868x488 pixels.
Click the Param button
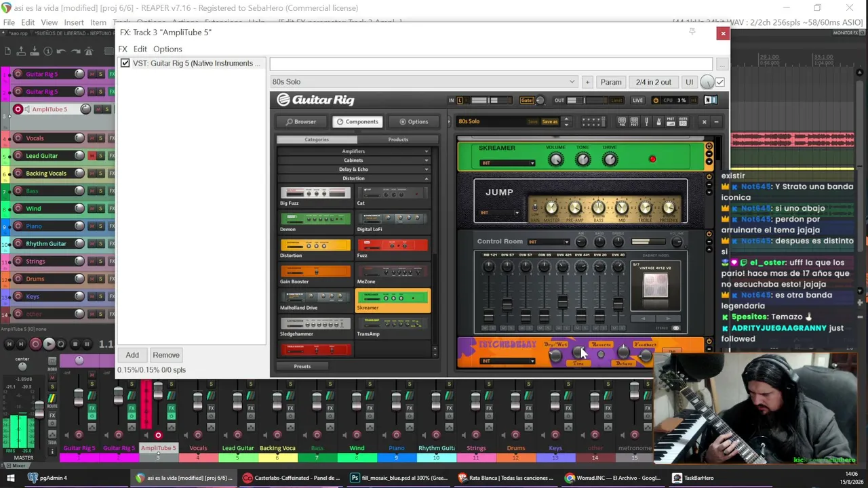pos(611,82)
